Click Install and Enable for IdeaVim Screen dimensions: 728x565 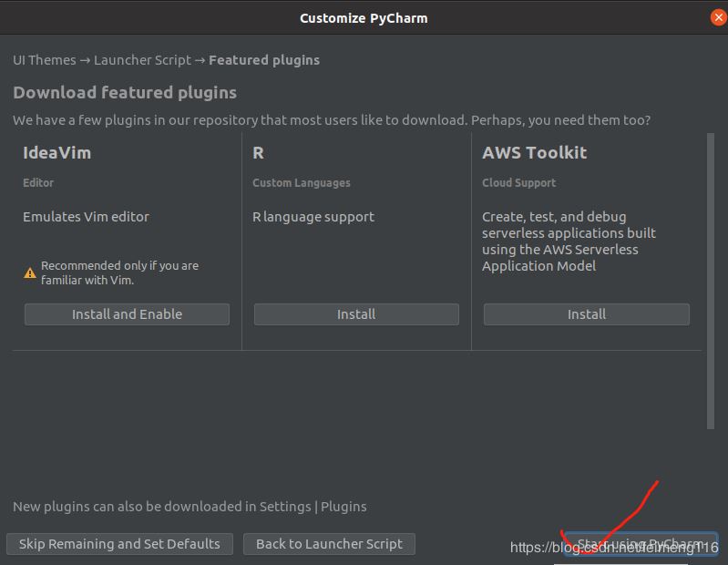click(127, 314)
